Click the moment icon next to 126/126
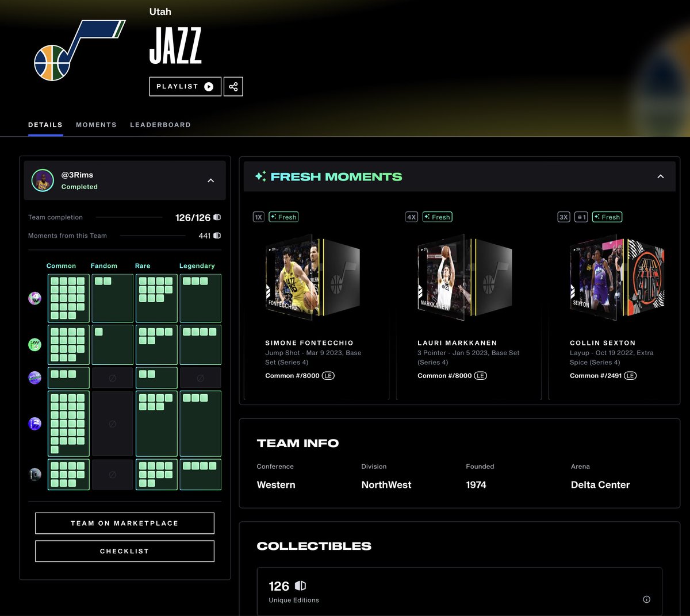 click(x=217, y=217)
